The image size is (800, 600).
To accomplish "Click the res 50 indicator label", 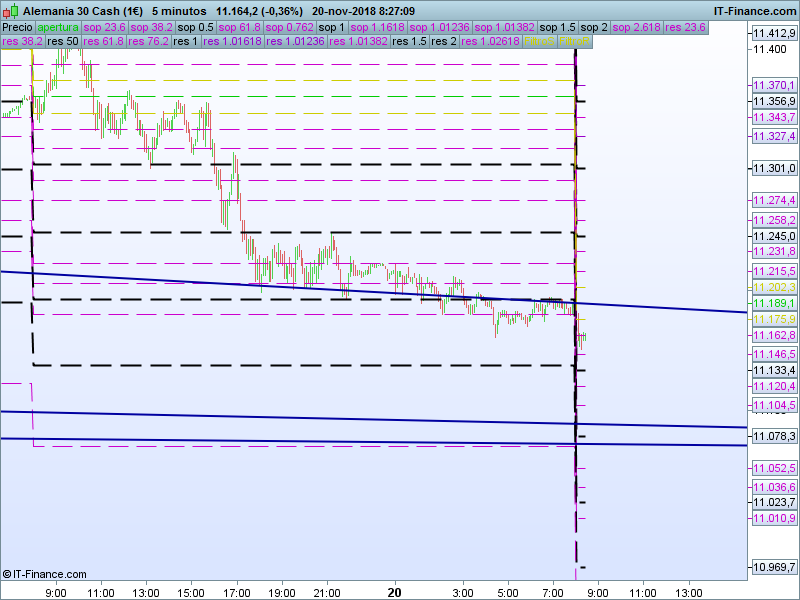I will coord(63,42).
